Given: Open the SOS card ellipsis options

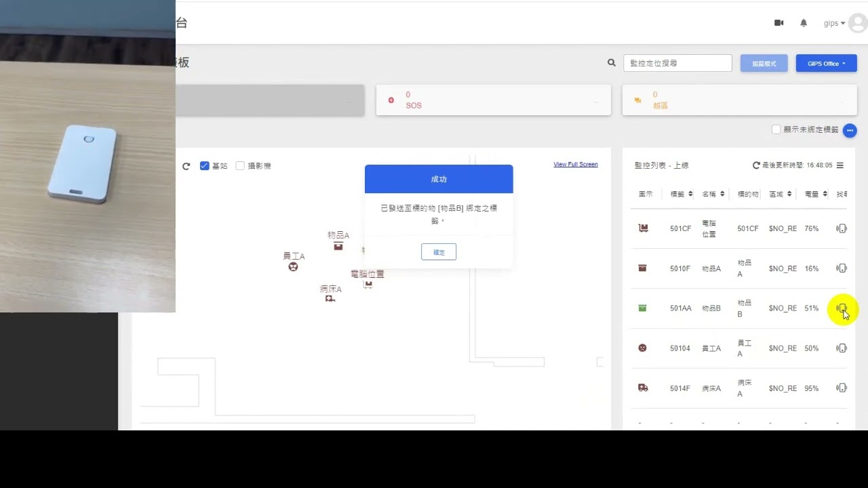Looking at the screenshot, I should click(x=597, y=102).
